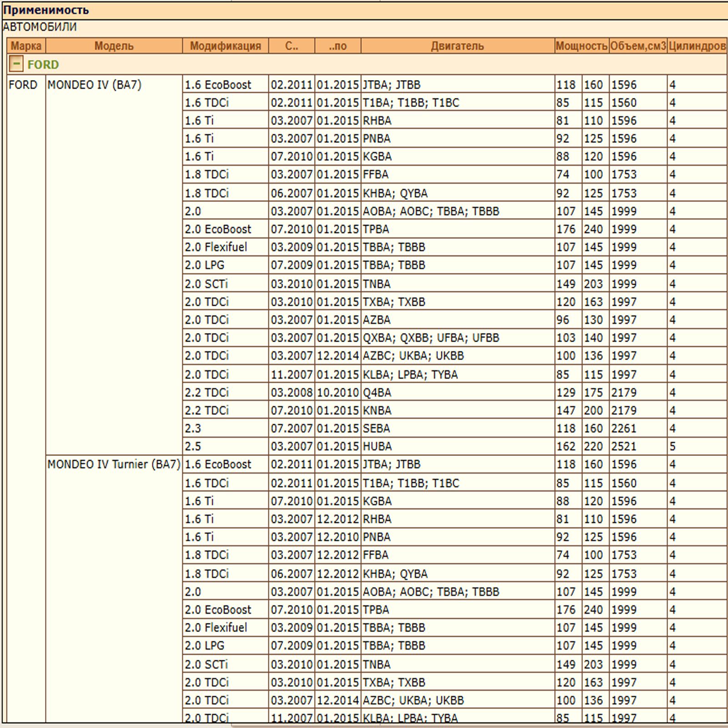Click the '..по' end date column header
Screen dimensions: 728x728
338,46
